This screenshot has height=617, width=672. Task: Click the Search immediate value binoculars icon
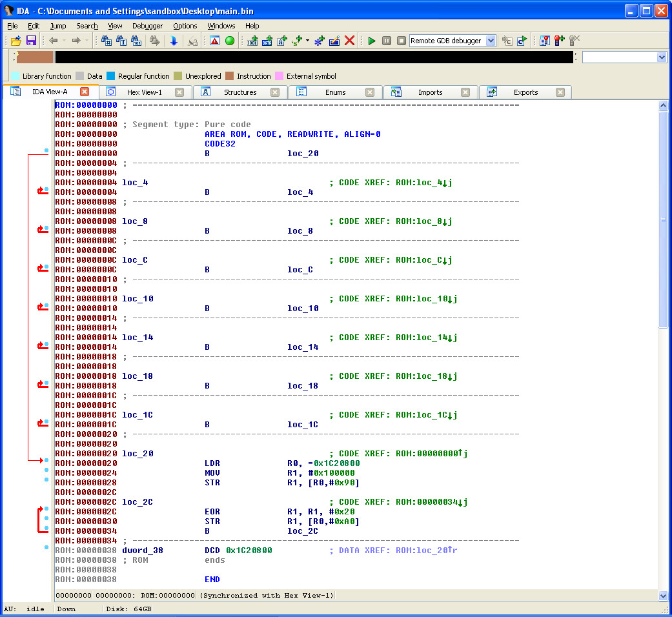pos(107,41)
